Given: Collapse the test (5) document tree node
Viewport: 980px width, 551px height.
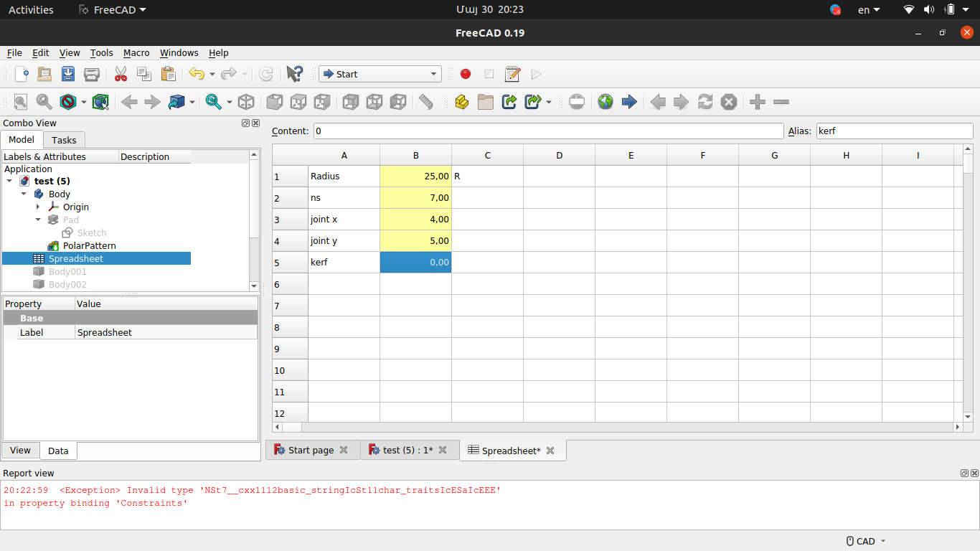Looking at the screenshot, I should click(9, 182).
